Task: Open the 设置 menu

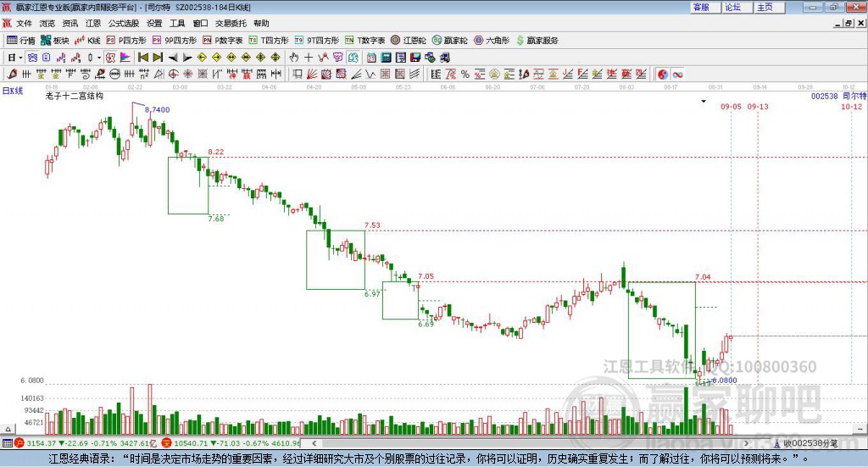Action: tap(154, 23)
